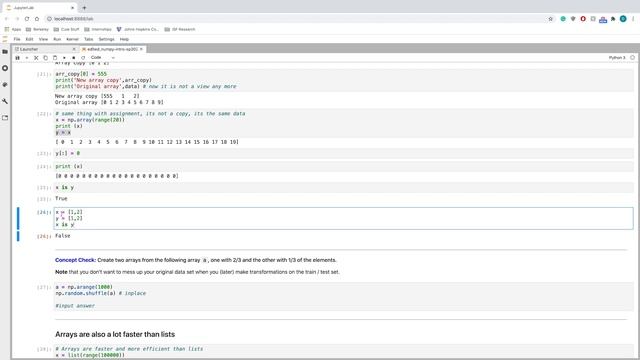Open the Johns Hopkins bookmark
640x360 pixels.
coord(138,29)
